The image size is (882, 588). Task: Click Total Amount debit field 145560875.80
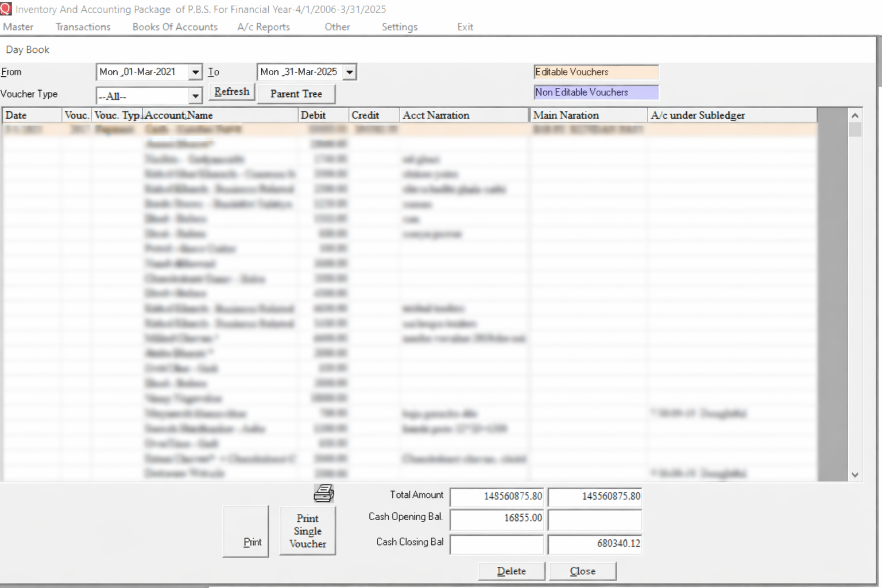coord(497,496)
